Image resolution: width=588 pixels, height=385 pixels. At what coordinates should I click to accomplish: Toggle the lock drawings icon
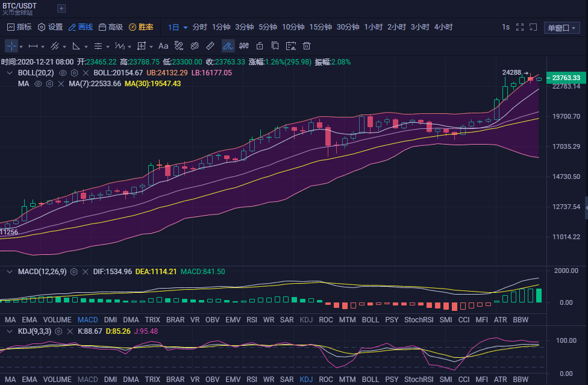point(260,46)
